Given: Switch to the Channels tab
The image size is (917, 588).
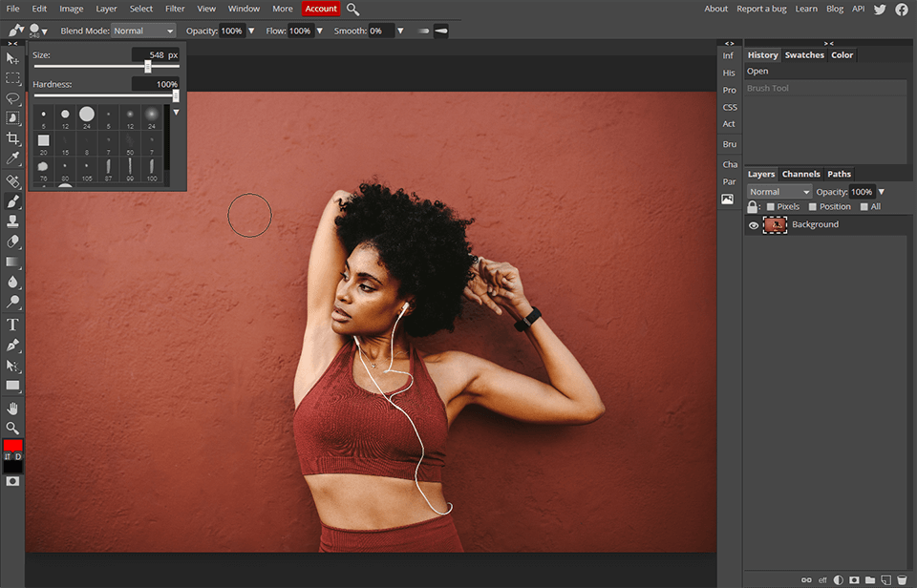Looking at the screenshot, I should (x=800, y=174).
